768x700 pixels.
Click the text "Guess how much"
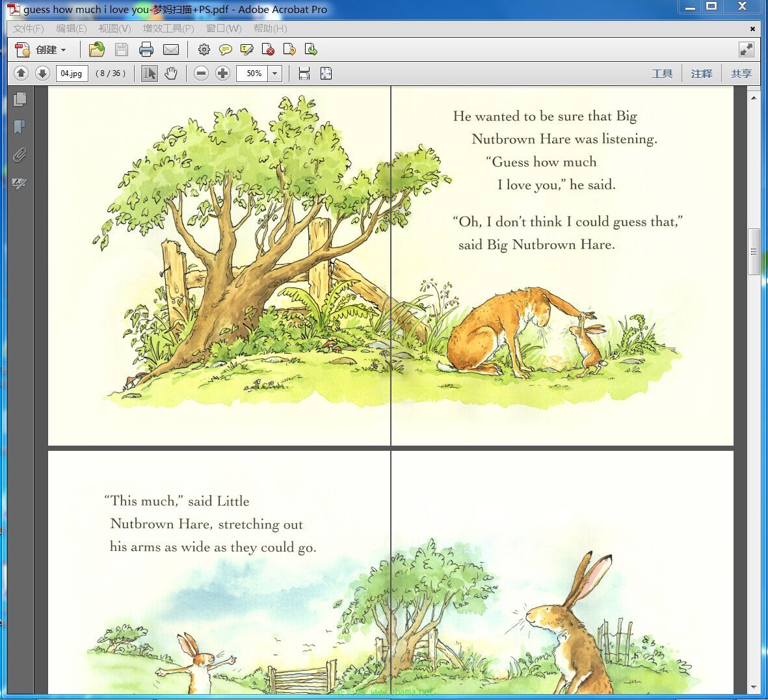coord(541,161)
